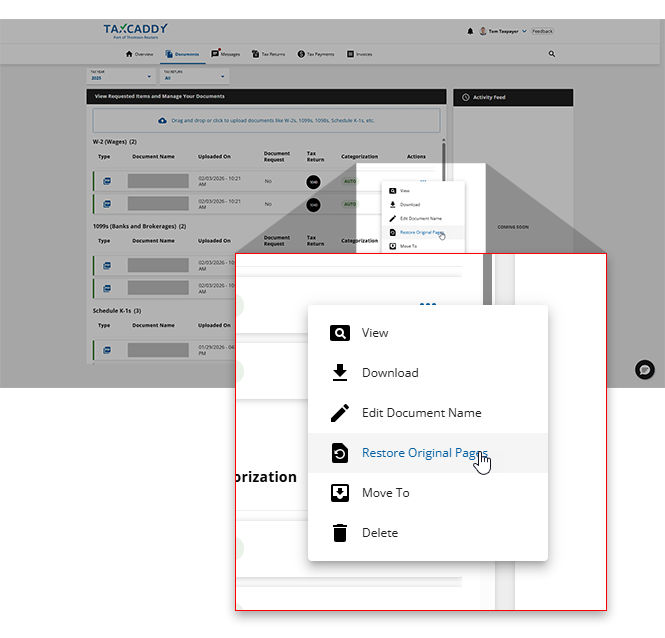
Task: Open the Tax Payments tab
Action: pyautogui.click(x=316, y=54)
